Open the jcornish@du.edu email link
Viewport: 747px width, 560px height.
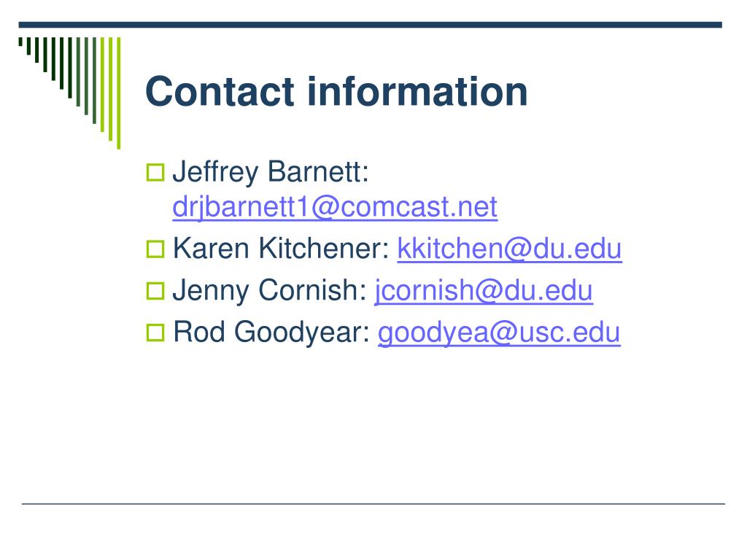point(484,290)
